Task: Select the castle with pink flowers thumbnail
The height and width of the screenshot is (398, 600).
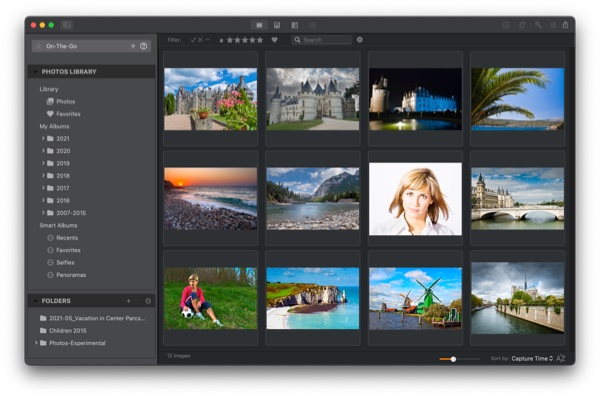Action: (210, 99)
